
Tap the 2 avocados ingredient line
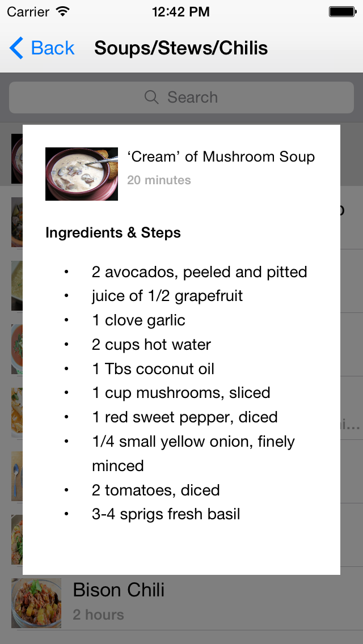(x=200, y=272)
